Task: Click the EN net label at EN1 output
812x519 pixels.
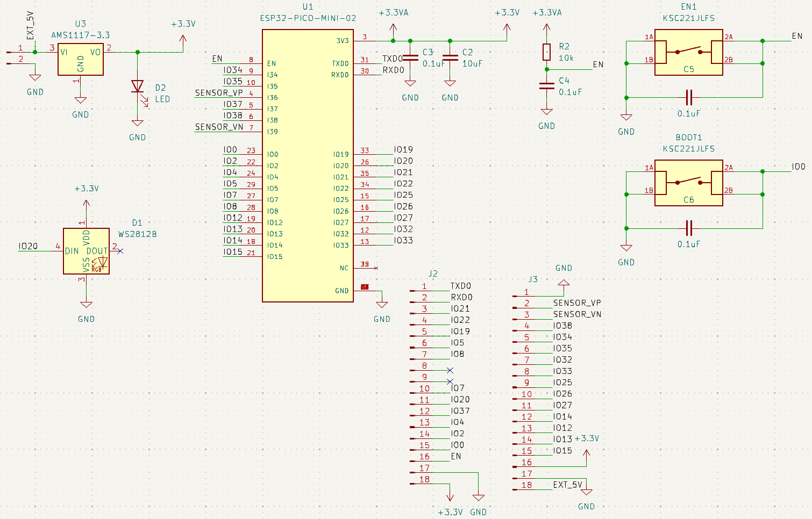Action: point(797,36)
